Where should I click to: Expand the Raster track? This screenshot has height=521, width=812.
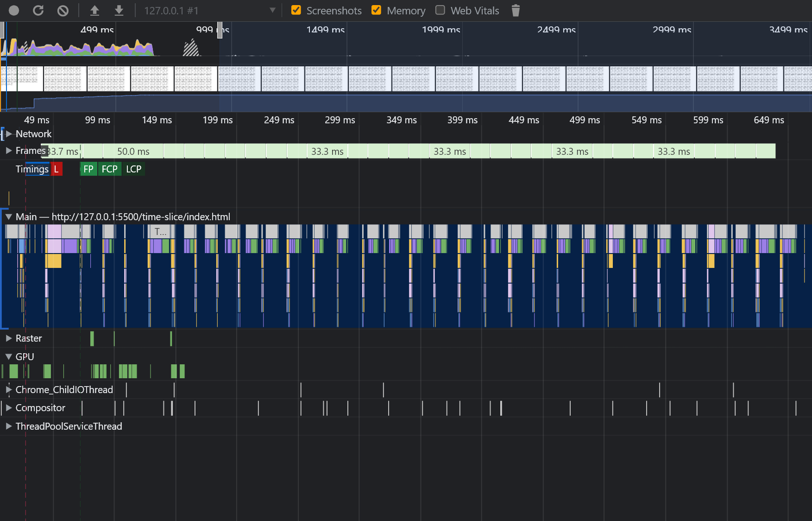pyautogui.click(x=9, y=338)
